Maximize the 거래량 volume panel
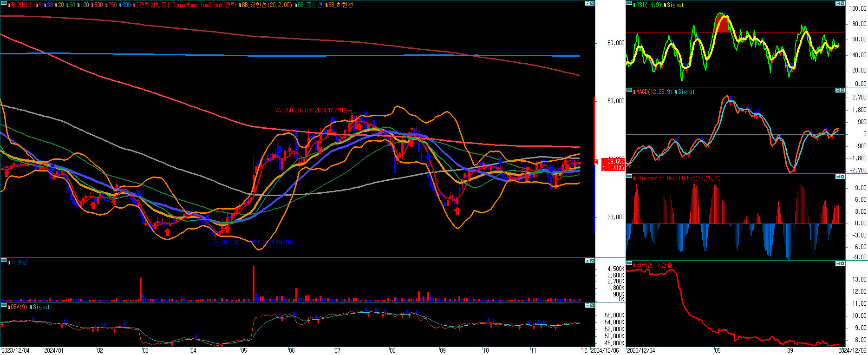 point(587,261)
